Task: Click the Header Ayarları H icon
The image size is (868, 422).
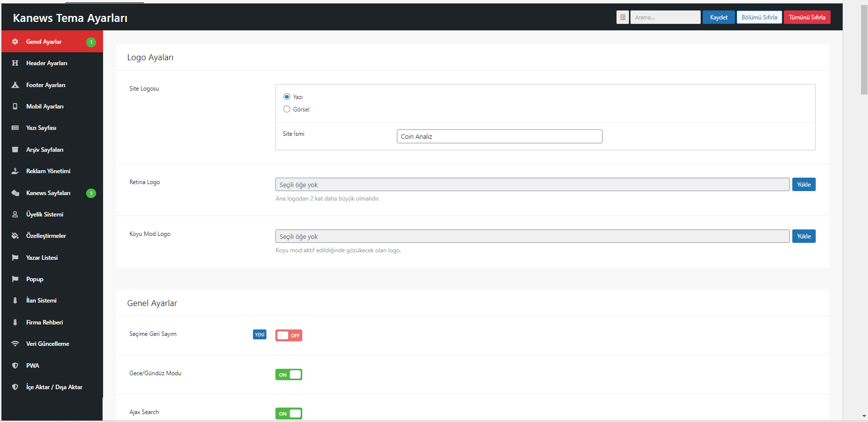Action: coord(15,63)
